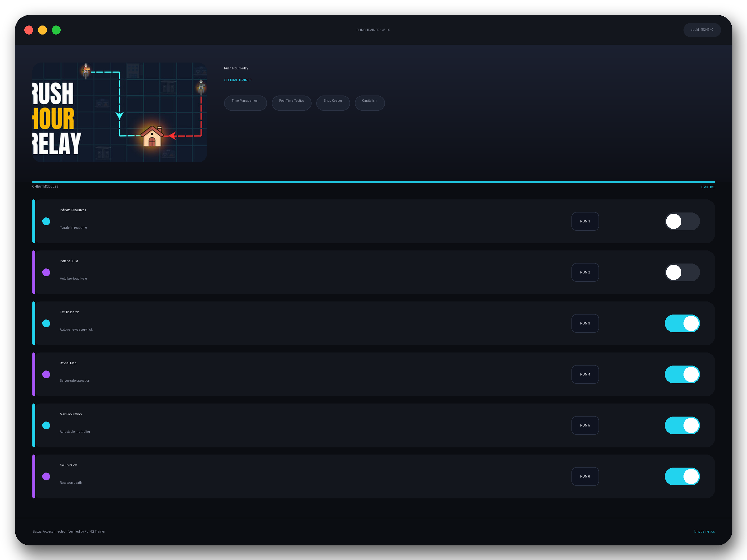The height and width of the screenshot is (560, 747).
Task: Select the Real Time Tactics tag
Action: tap(291, 103)
